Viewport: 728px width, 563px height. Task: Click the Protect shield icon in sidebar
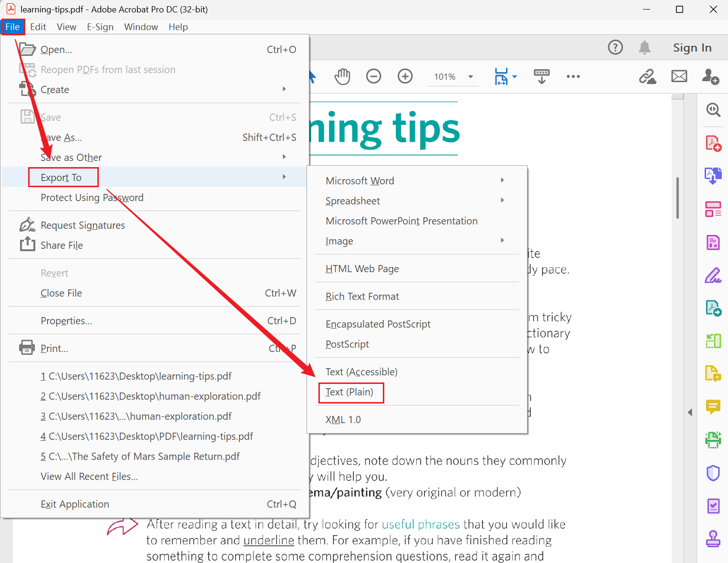[x=713, y=473]
